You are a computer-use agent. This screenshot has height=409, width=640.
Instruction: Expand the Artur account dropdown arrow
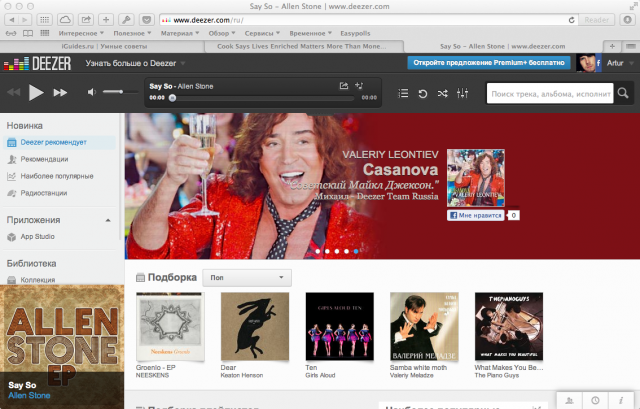point(631,63)
